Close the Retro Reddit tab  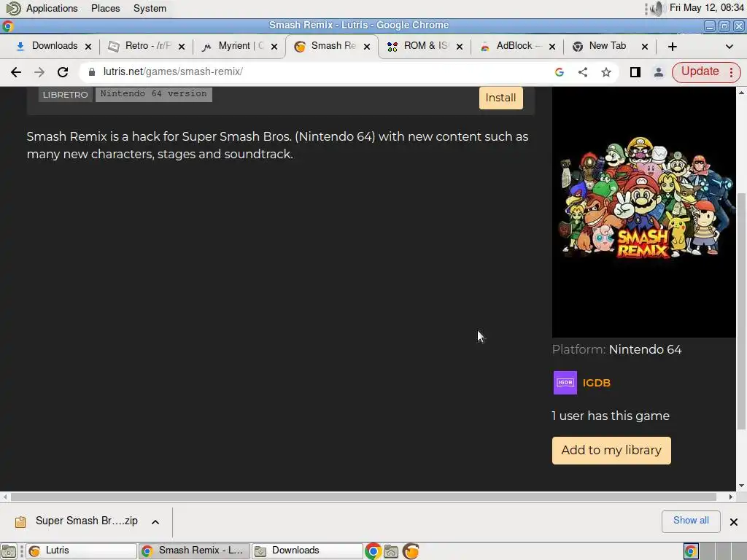coord(182,47)
